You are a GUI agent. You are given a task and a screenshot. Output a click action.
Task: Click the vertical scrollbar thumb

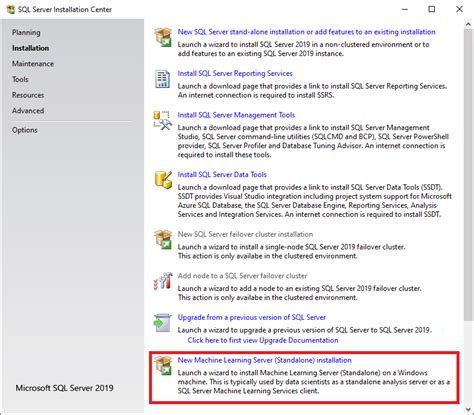click(x=468, y=175)
